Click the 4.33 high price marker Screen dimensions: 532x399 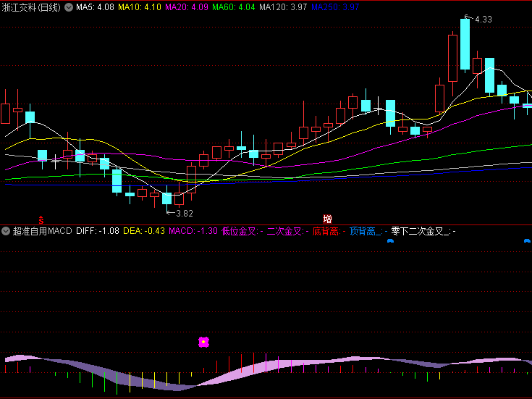481,20
